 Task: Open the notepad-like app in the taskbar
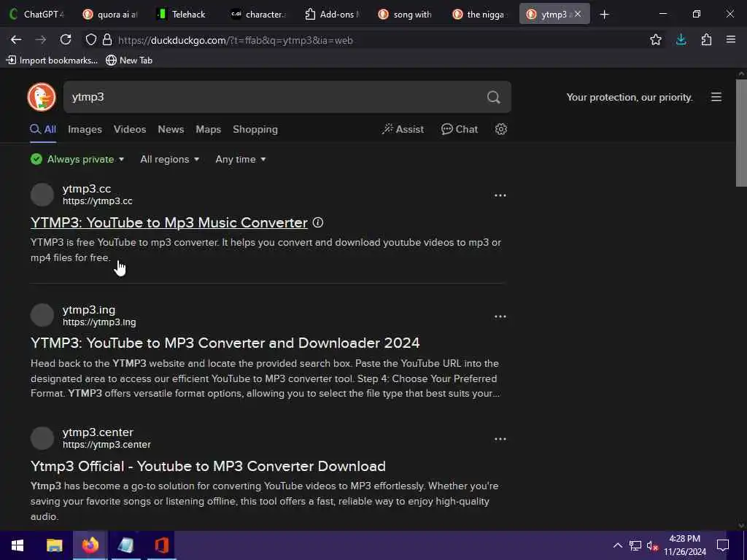[125, 545]
